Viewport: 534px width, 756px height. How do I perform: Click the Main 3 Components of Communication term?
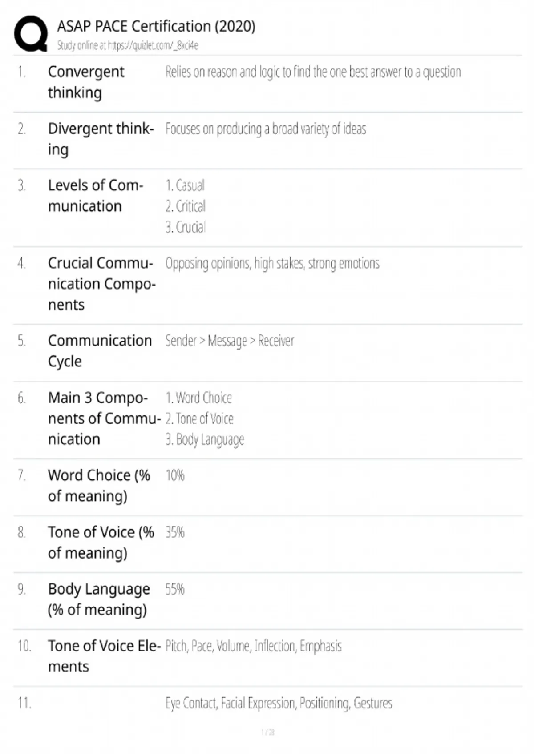(104, 418)
